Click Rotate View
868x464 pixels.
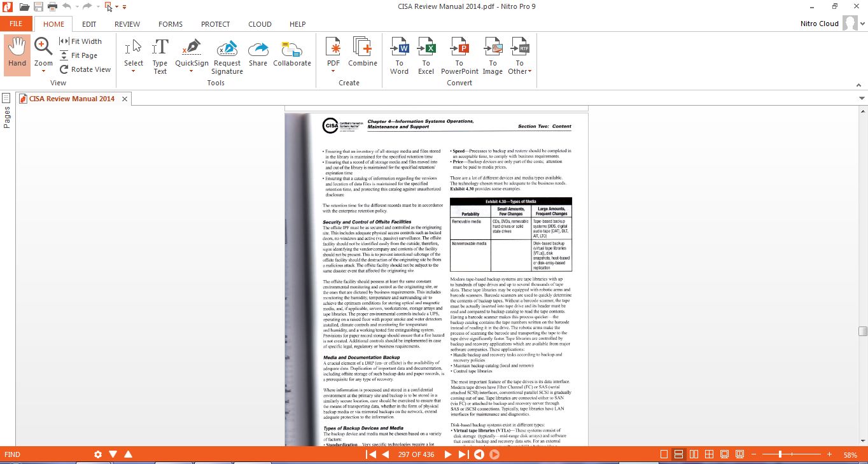[x=85, y=69]
